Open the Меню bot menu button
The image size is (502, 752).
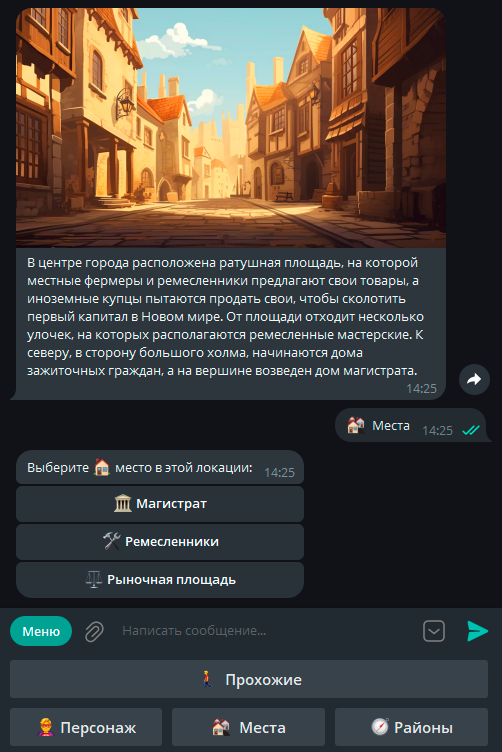pos(41,631)
